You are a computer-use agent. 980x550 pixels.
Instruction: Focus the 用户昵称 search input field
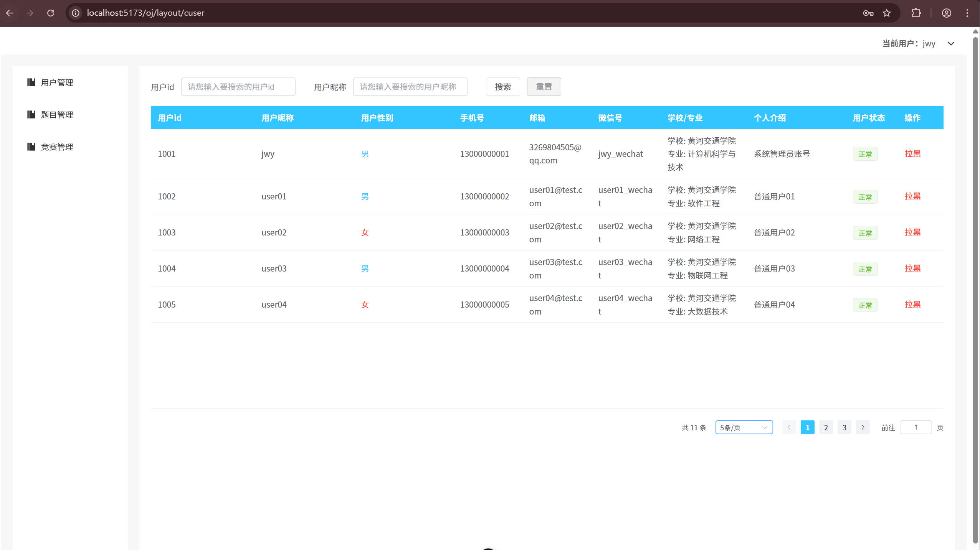[410, 87]
